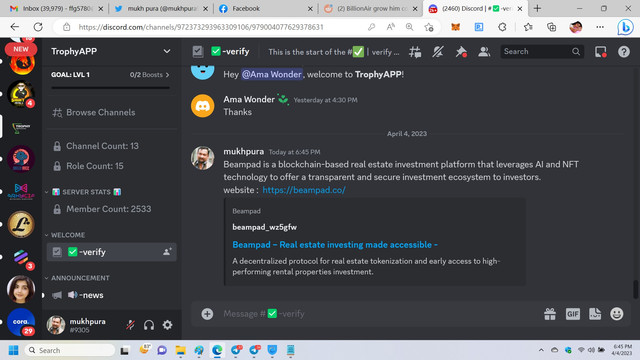Select the -verify channel in sidebar
This screenshot has height=360, width=640.
[x=111, y=252]
